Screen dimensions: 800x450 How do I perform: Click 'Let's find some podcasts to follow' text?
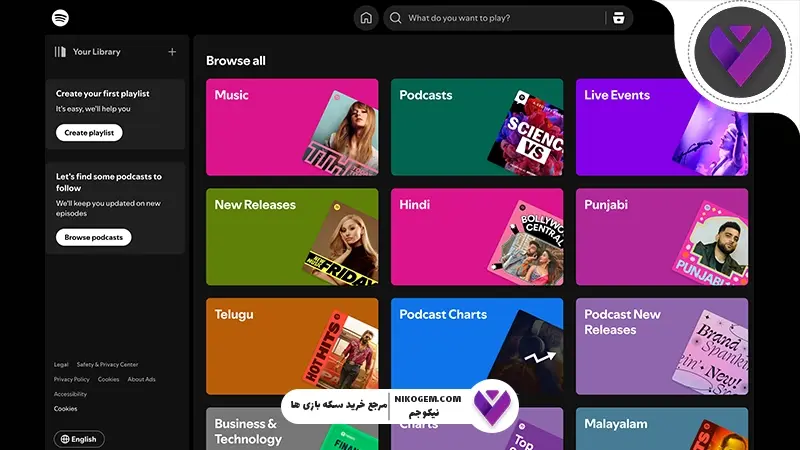(x=109, y=182)
